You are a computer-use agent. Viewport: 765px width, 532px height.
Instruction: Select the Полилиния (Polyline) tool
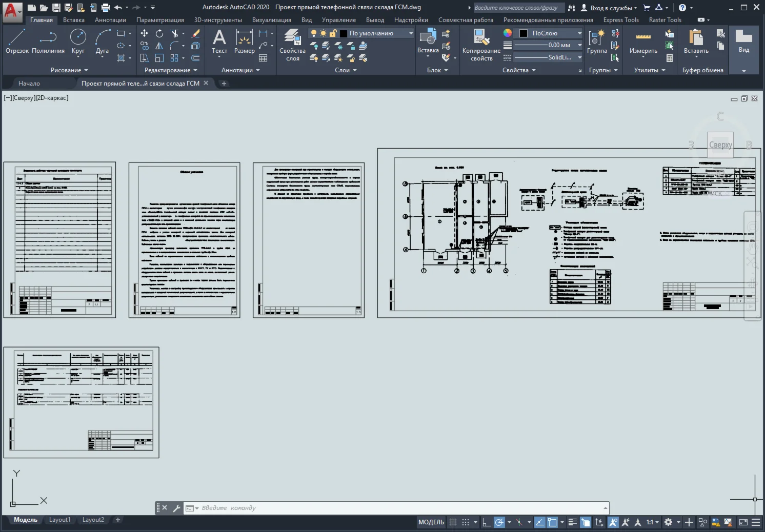(x=48, y=41)
